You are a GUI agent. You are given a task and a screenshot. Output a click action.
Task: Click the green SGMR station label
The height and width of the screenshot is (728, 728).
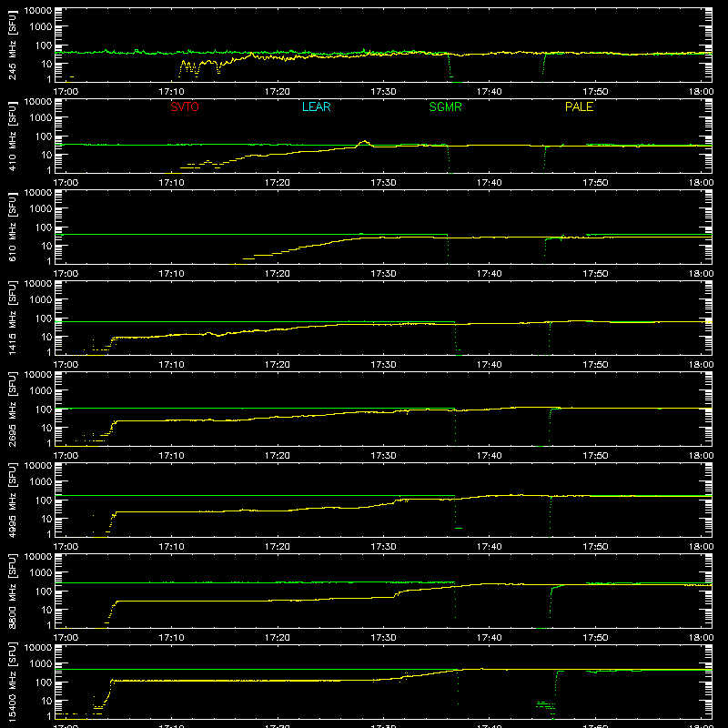click(x=445, y=106)
